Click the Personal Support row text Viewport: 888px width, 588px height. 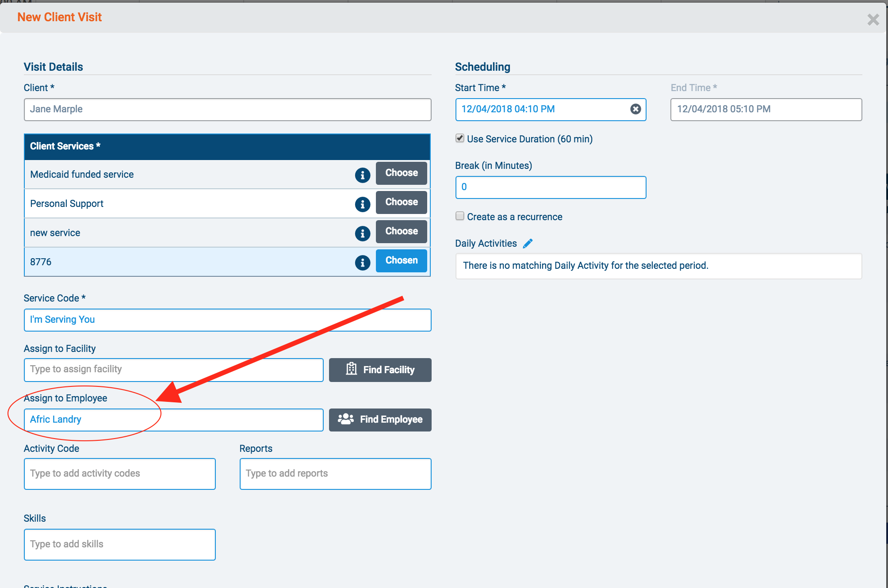tap(67, 204)
